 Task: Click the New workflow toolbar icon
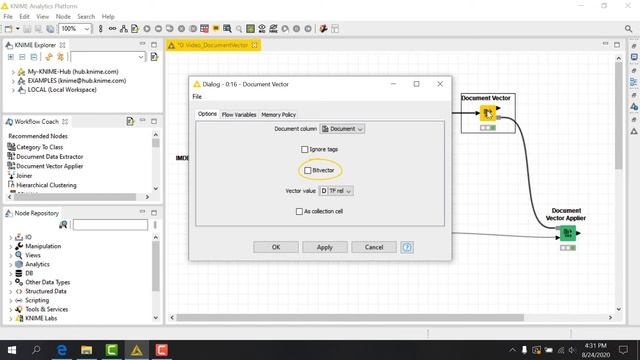[8, 29]
